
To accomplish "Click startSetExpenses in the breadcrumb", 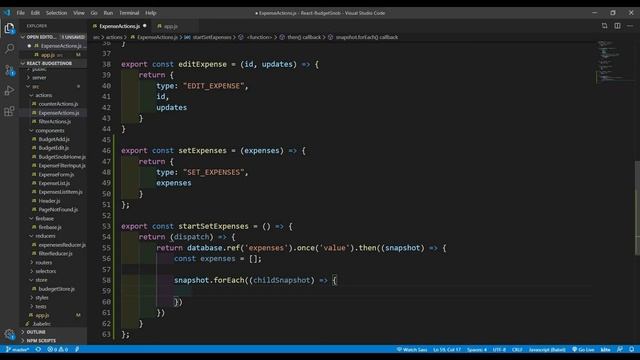I will pyautogui.click(x=212, y=37).
